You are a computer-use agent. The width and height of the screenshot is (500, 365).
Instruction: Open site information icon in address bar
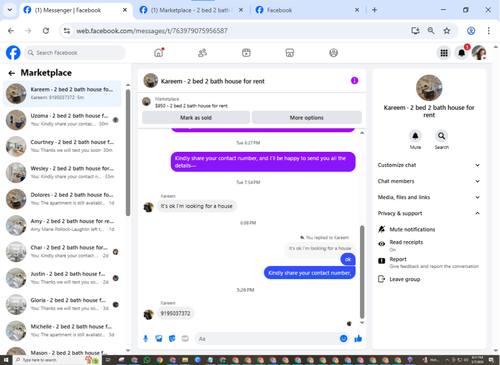coord(67,31)
